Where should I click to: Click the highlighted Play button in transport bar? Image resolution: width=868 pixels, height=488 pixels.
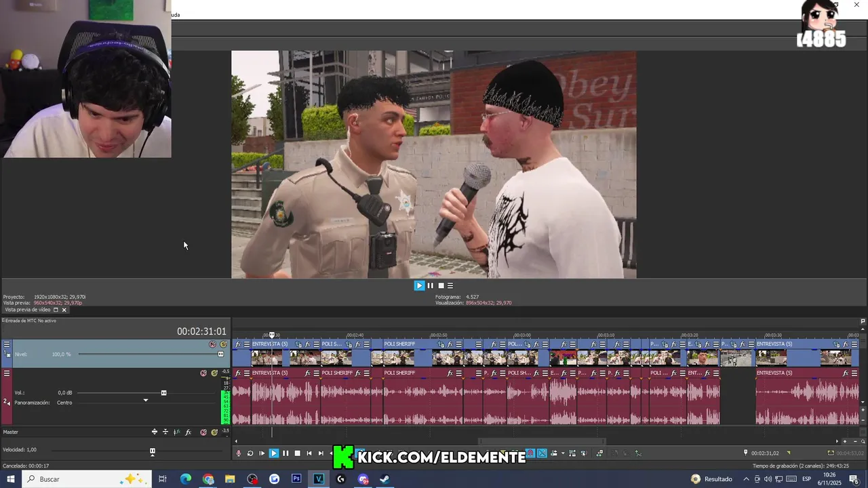[x=274, y=453]
